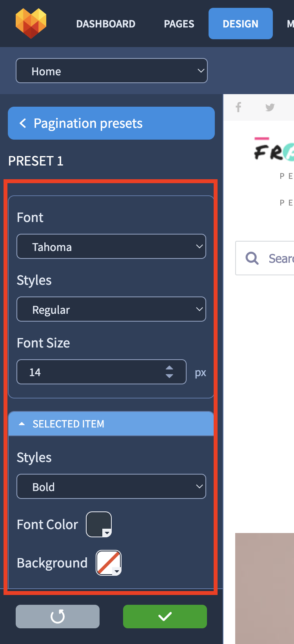This screenshot has width=294, height=644.
Task: Open the Home page dropdown
Action: tap(112, 71)
